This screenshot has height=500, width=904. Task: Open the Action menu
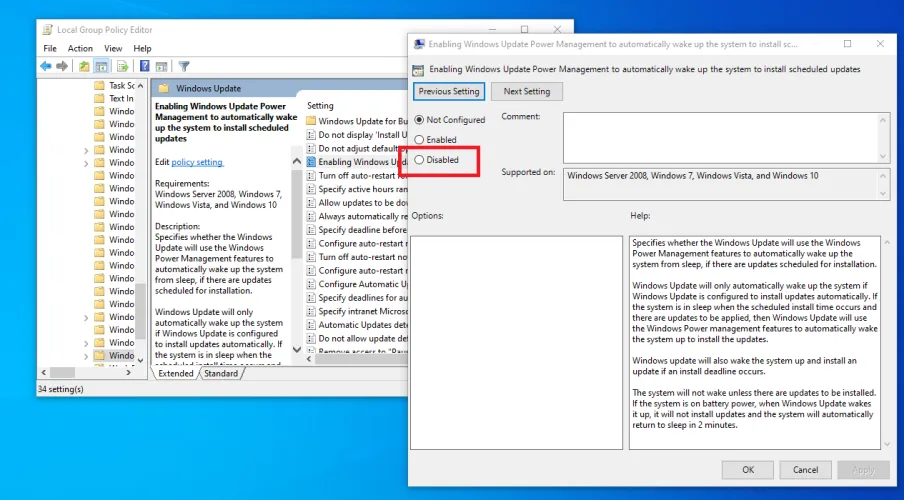click(80, 48)
